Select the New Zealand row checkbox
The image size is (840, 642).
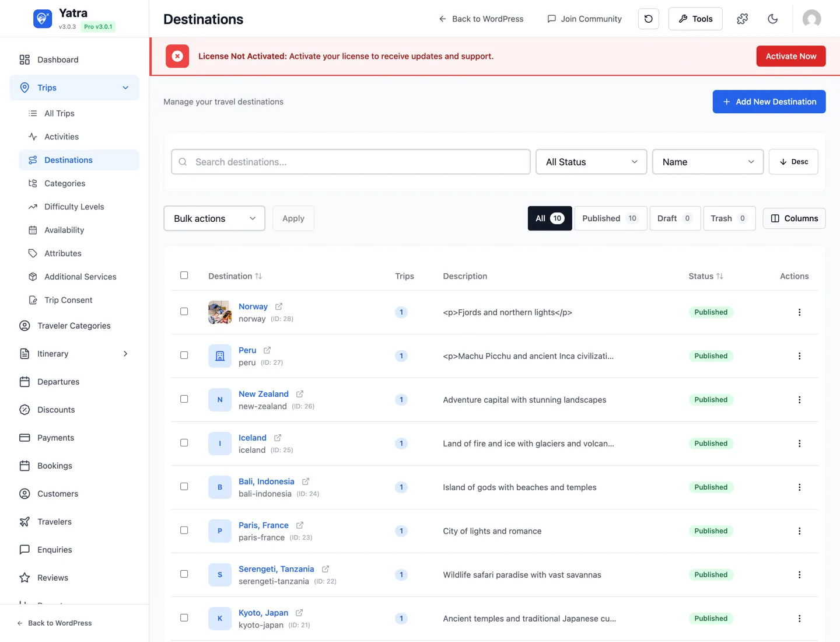[x=184, y=399]
